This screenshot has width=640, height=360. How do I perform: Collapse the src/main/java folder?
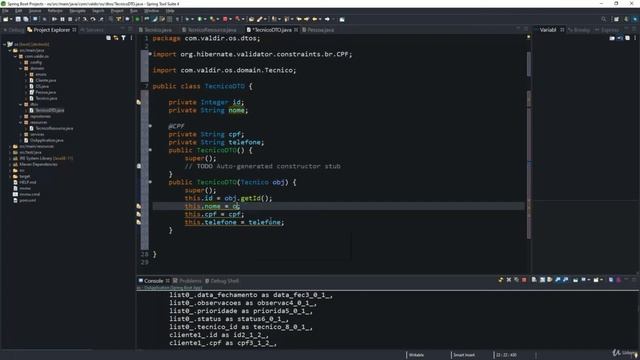click(x=10, y=50)
